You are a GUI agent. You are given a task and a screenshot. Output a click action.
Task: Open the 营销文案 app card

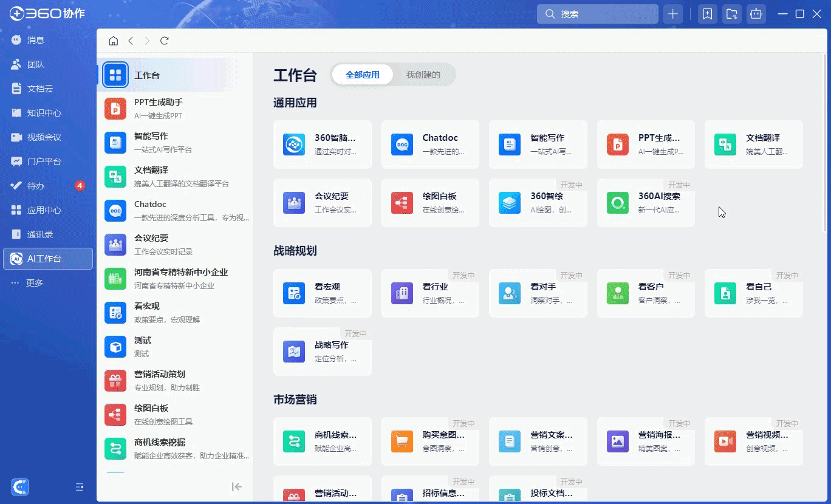538,441
